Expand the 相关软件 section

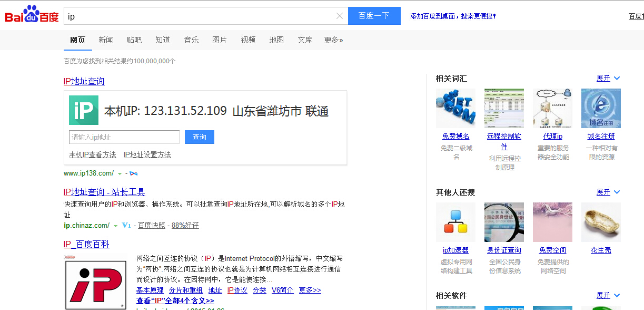click(608, 295)
